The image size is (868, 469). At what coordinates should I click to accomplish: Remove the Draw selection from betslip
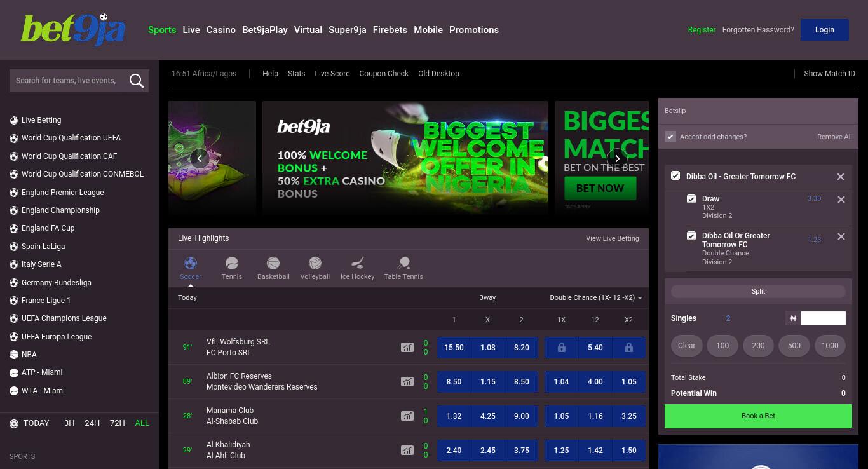(841, 200)
